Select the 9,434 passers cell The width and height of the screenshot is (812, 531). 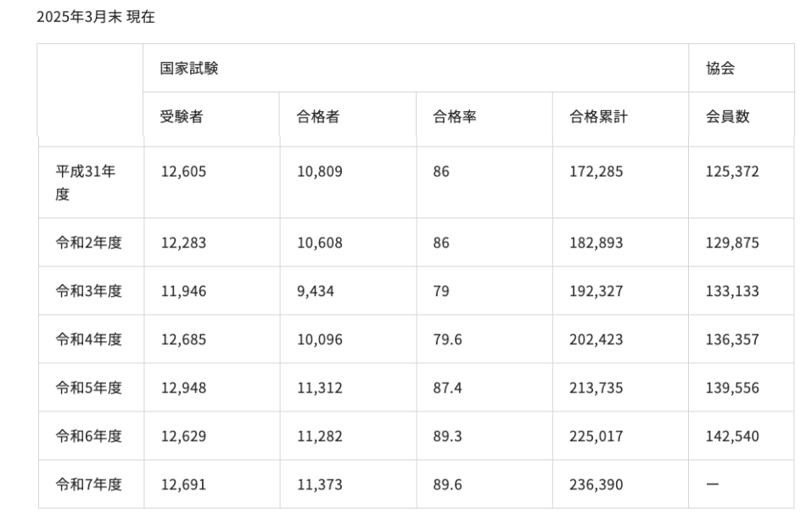pos(316,291)
